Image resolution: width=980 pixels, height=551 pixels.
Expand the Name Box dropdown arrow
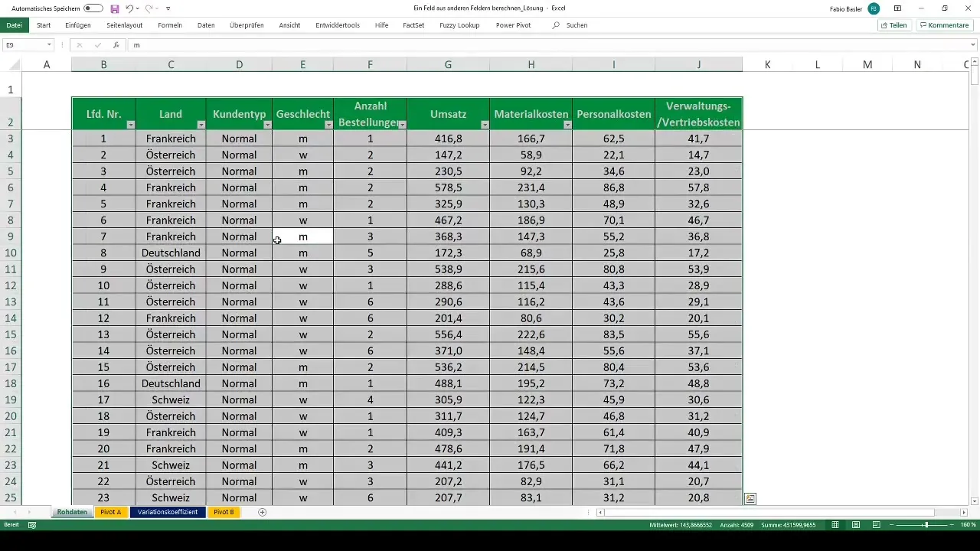(x=49, y=45)
